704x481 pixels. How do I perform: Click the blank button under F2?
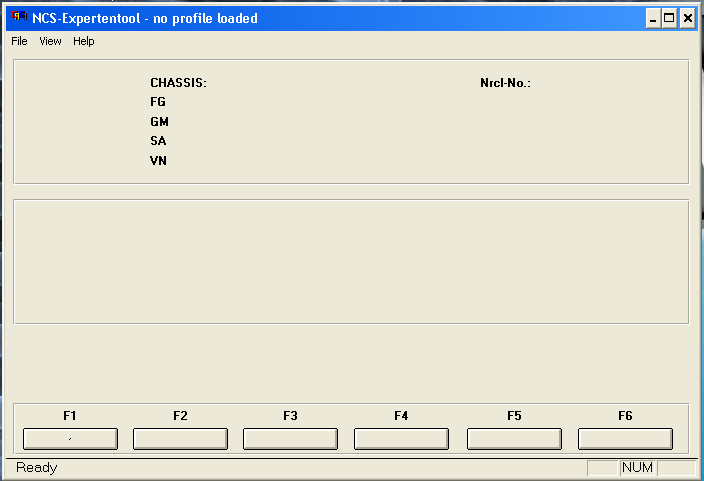180,439
